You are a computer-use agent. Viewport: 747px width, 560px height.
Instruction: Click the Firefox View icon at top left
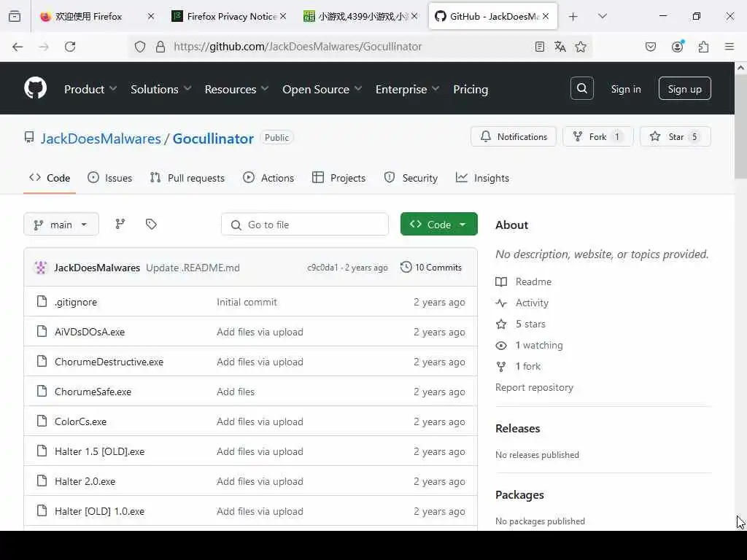tap(15, 17)
